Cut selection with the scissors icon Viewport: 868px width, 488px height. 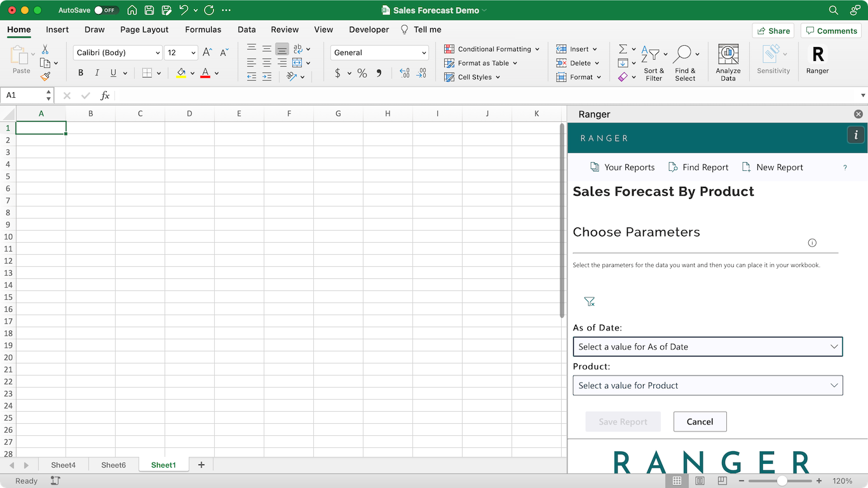coord(45,50)
